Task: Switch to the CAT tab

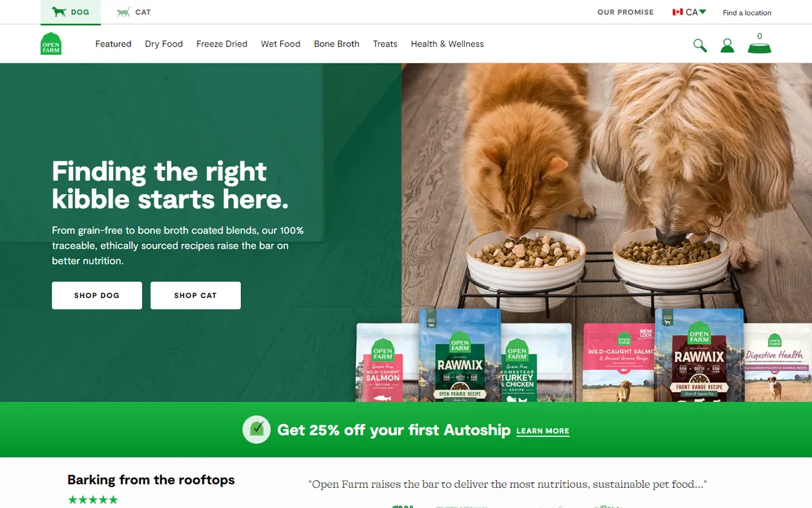Action: point(134,12)
